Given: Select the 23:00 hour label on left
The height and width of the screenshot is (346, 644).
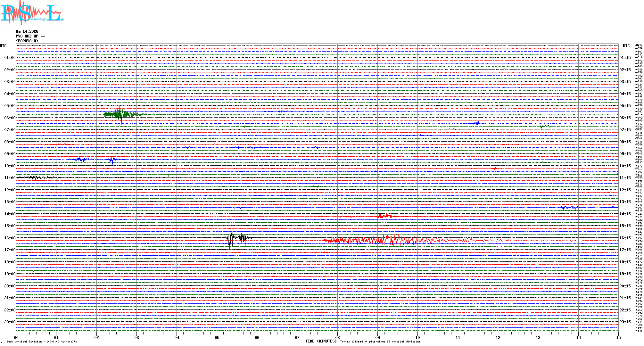Looking at the screenshot, I should 10,322.
